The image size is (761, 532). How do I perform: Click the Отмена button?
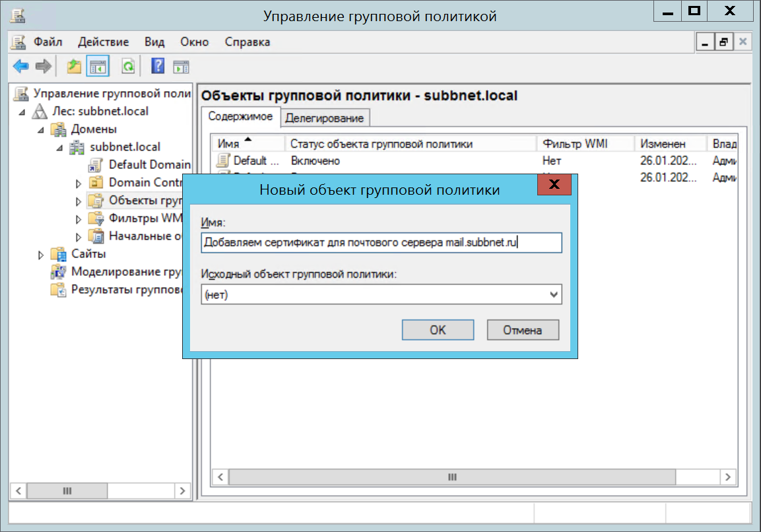[x=522, y=330]
